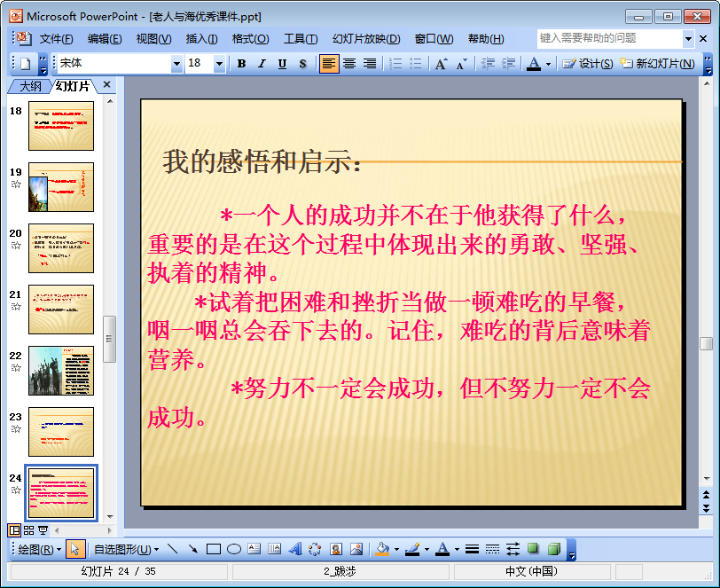Screen dimensions: 720x588
Task: Open the 幻灯片放映 (Slide Show) menu
Action: click(x=366, y=39)
